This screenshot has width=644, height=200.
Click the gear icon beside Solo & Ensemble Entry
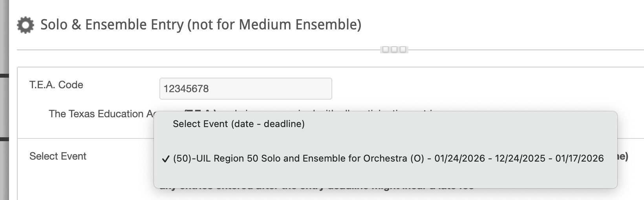point(26,25)
